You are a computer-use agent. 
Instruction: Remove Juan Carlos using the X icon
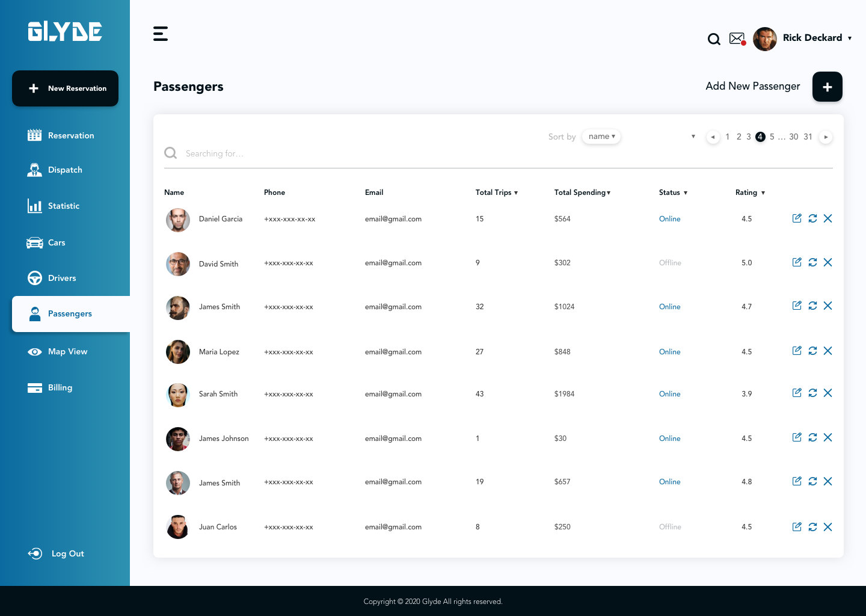point(828,527)
